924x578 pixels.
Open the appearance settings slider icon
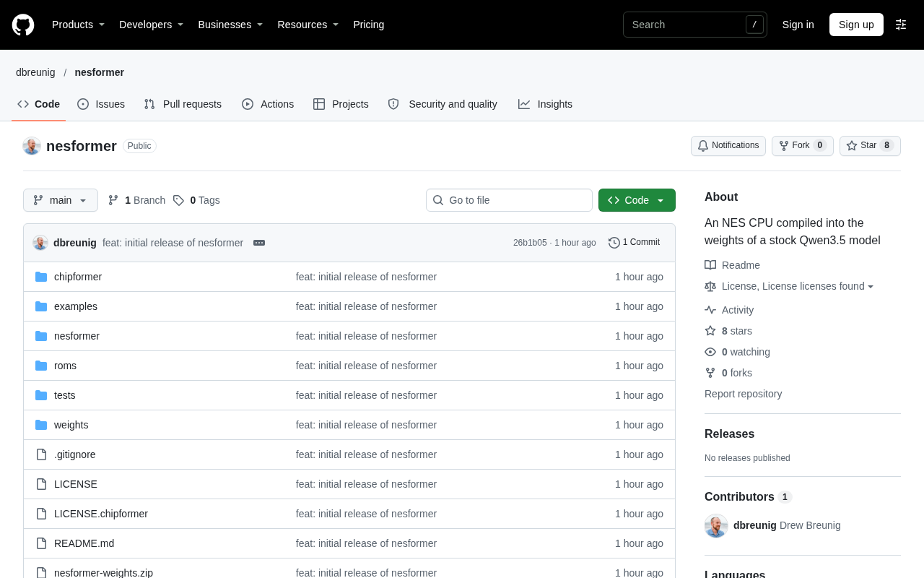(x=901, y=25)
